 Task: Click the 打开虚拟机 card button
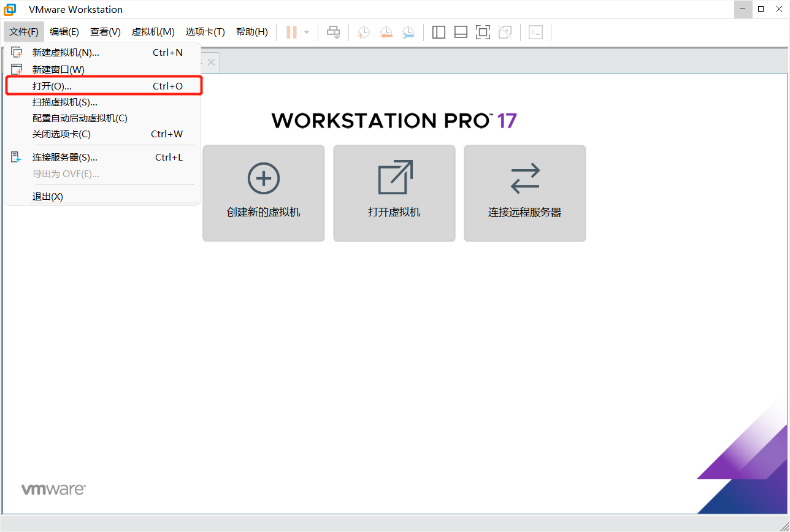point(394,193)
